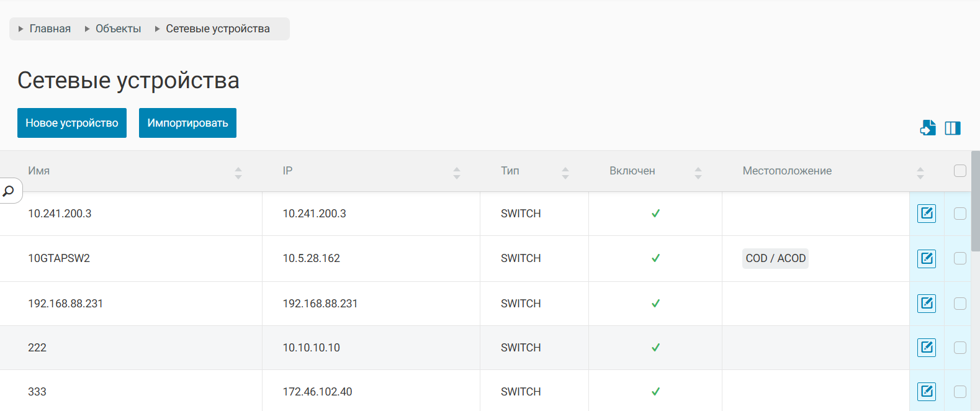This screenshot has width=980, height=411.
Task: Edit the device named 333
Action: click(926, 392)
